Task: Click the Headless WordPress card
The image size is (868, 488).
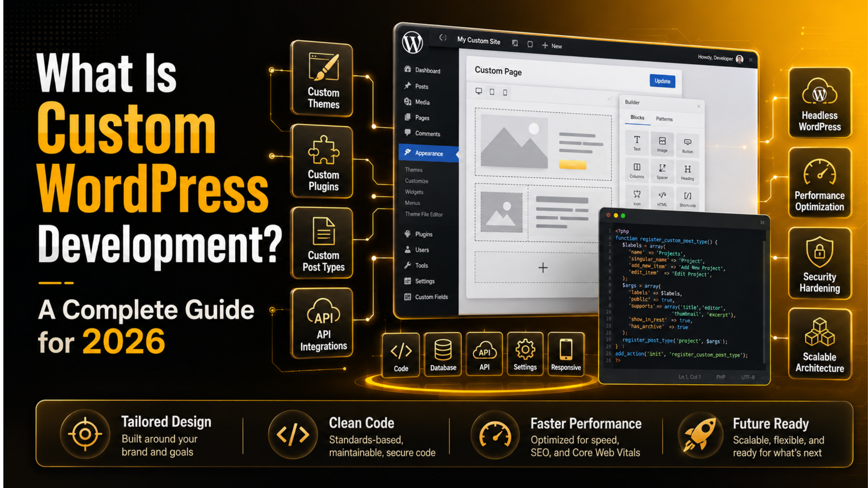Action: [820, 103]
